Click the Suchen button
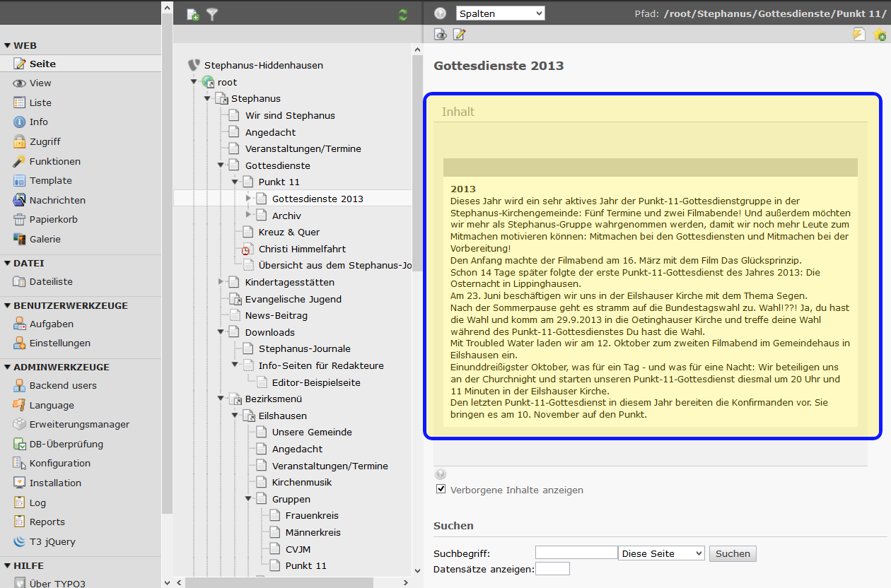 [733, 553]
